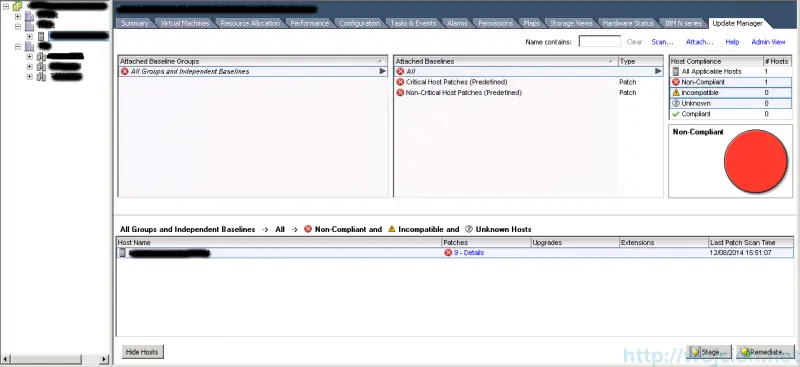Expand the collapsed datacenter node in tree

(18, 16)
